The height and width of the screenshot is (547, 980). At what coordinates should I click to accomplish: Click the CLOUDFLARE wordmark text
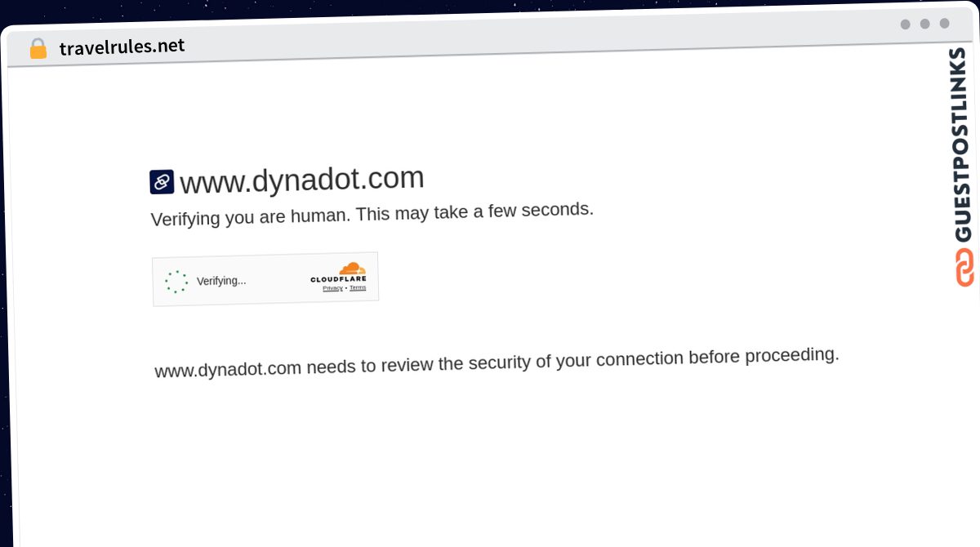tap(339, 279)
